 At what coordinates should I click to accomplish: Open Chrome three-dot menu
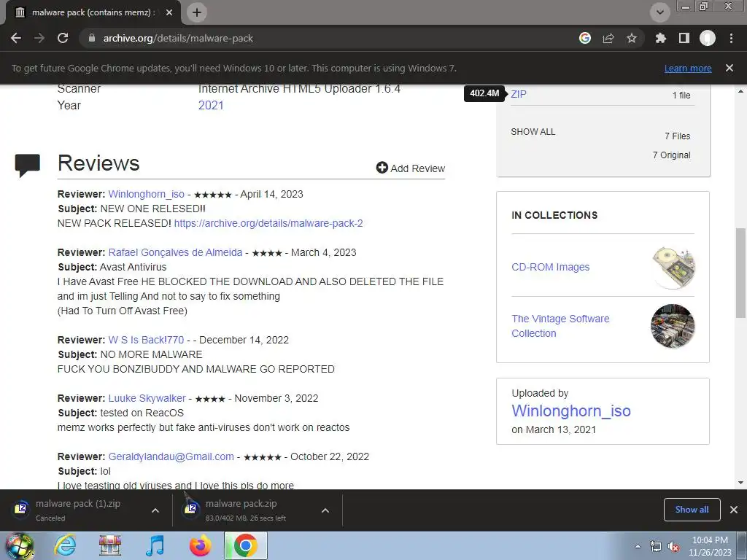[x=731, y=38]
